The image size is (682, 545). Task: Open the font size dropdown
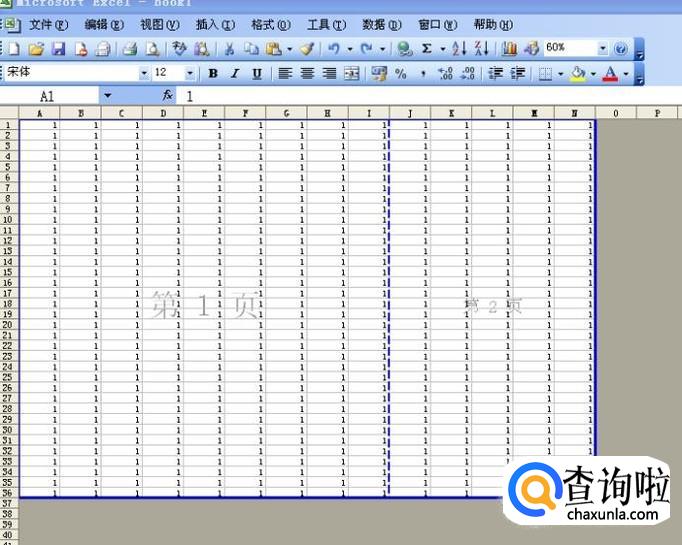pyautogui.click(x=190, y=73)
